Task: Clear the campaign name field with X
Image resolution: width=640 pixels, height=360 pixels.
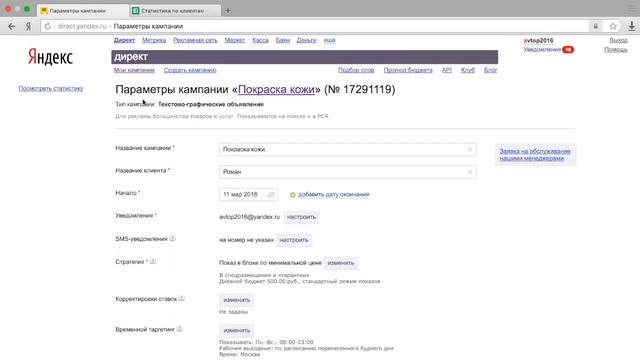Action: coord(470,149)
